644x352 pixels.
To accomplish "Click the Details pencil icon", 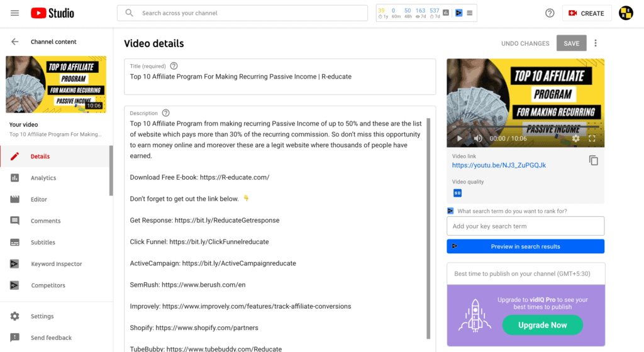I will [x=15, y=157].
